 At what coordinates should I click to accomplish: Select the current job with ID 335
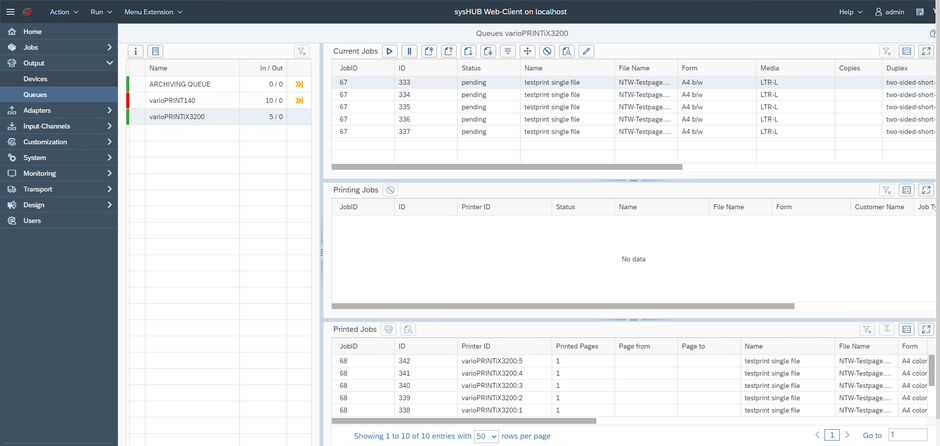tap(633, 107)
